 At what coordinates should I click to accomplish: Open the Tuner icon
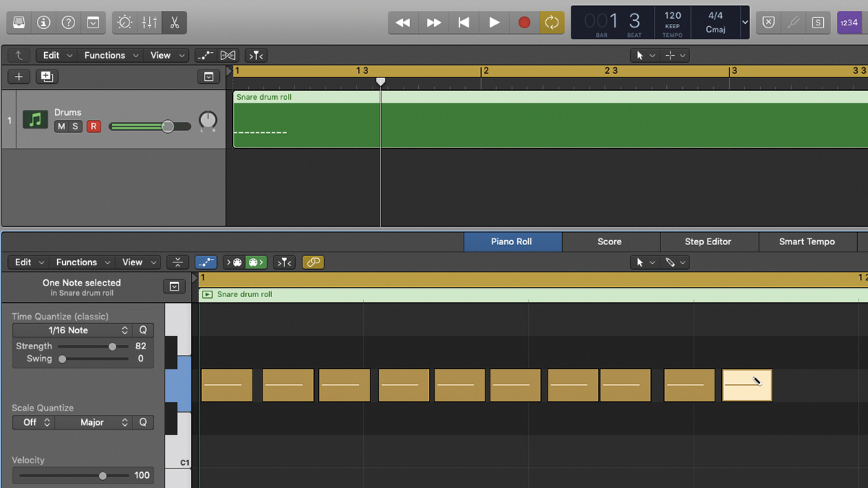click(x=793, y=22)
